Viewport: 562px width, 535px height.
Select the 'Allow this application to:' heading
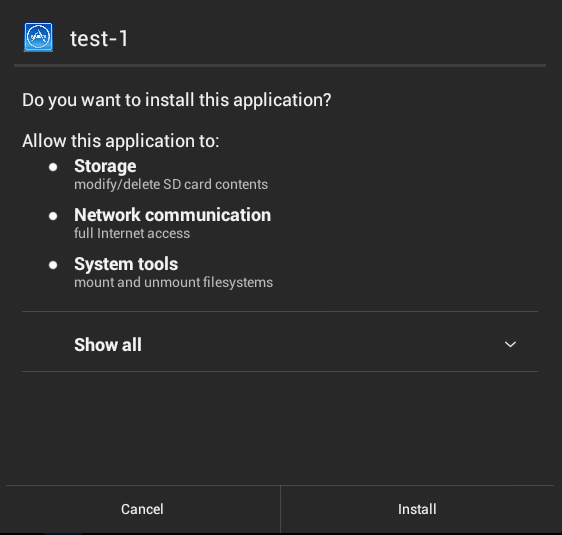click(120, 141)
